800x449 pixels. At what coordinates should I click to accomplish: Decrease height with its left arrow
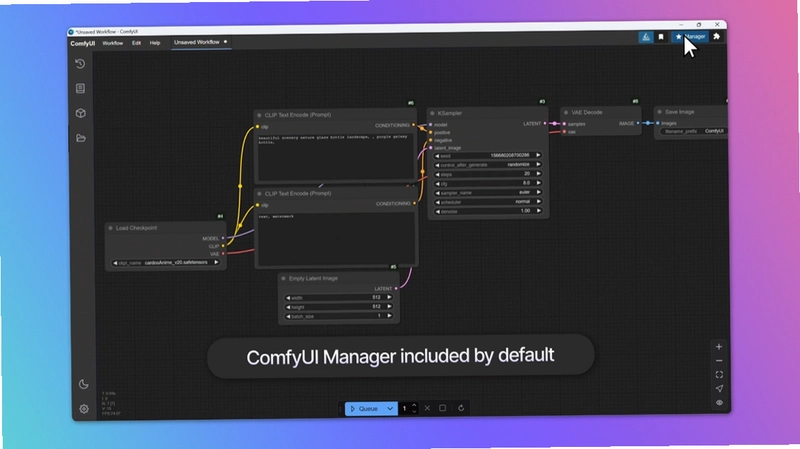tap(288, 307)
